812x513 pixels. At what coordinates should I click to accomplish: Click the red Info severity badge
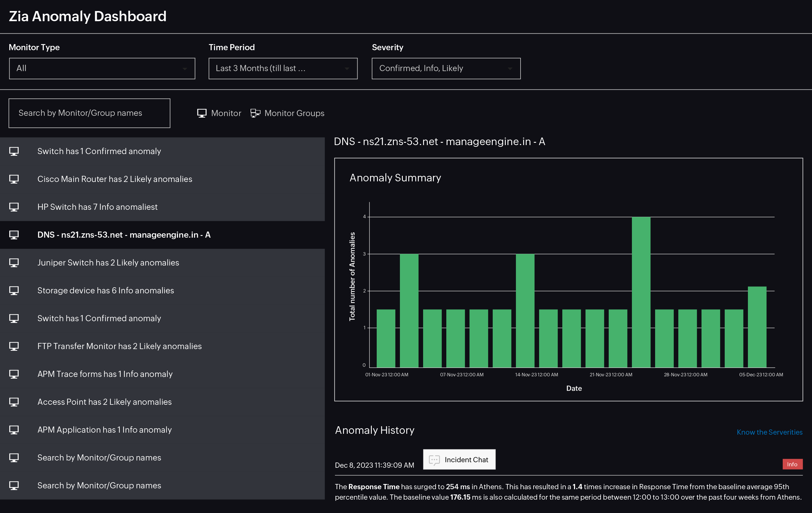click(793, 464)
